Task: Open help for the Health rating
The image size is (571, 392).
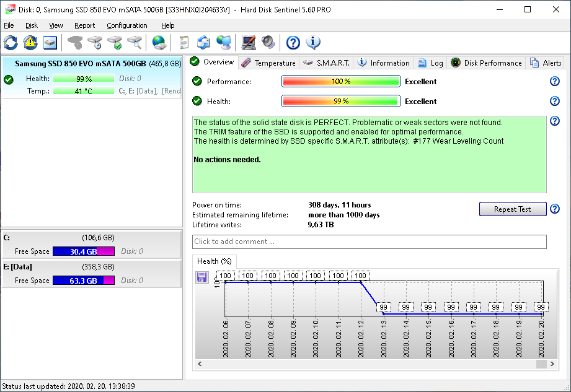Action: click(x=555, y=101)
